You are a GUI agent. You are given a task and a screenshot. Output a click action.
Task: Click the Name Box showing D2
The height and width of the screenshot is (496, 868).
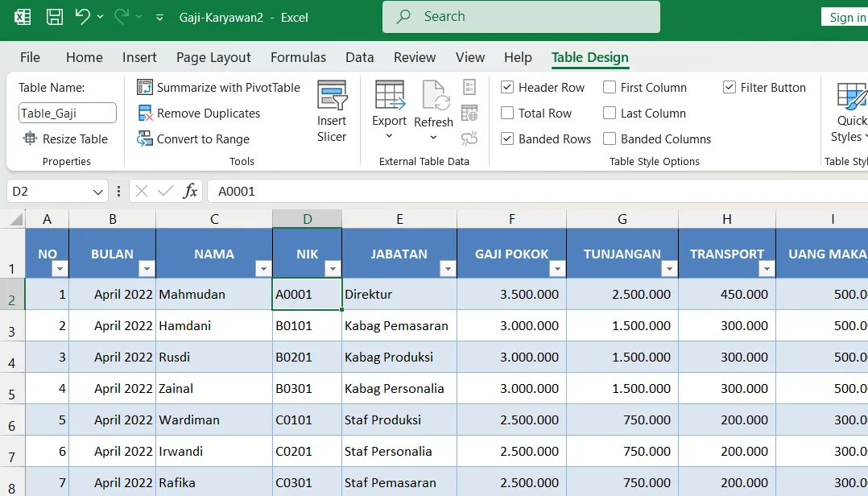(x=48, y=192)
